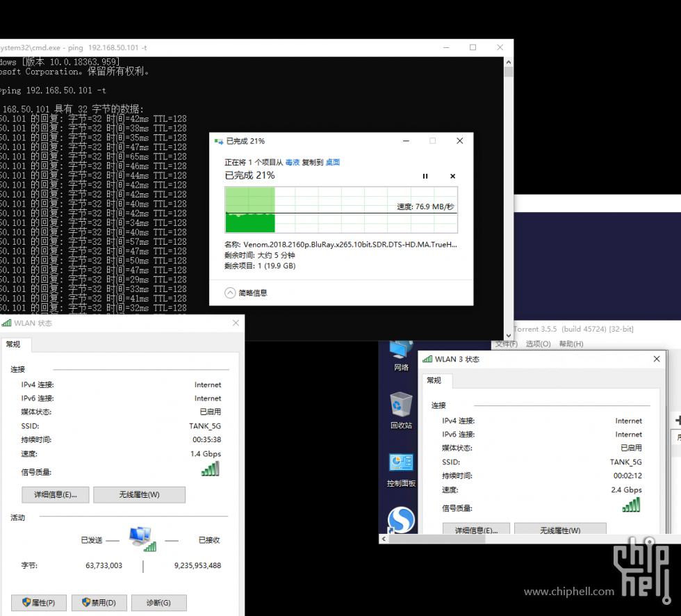The image size is (681, 616).
Task: Open the 毒液 source folder link
Action: (293, 162)
